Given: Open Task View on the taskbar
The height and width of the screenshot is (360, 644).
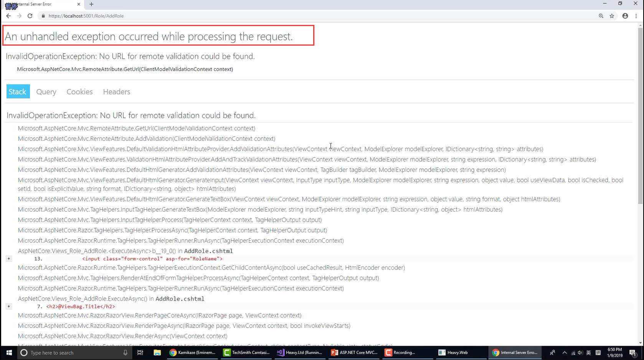Looking at the screenshot, I should point(140,352).
